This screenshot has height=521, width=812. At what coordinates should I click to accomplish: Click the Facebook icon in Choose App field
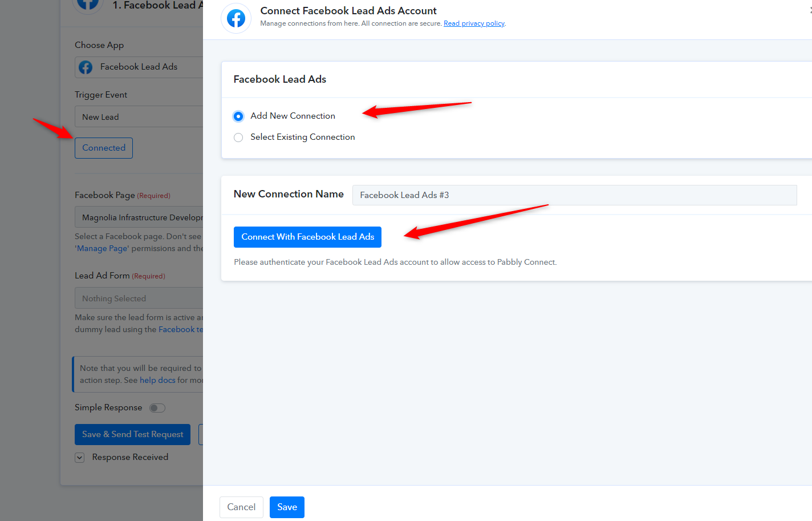86,67
